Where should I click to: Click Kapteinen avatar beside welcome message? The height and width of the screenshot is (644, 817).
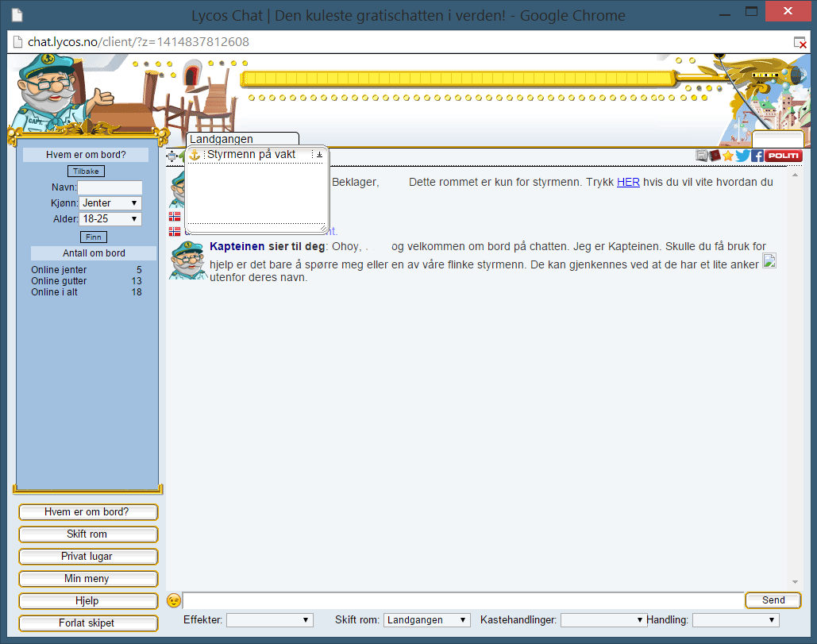point(188,260)
